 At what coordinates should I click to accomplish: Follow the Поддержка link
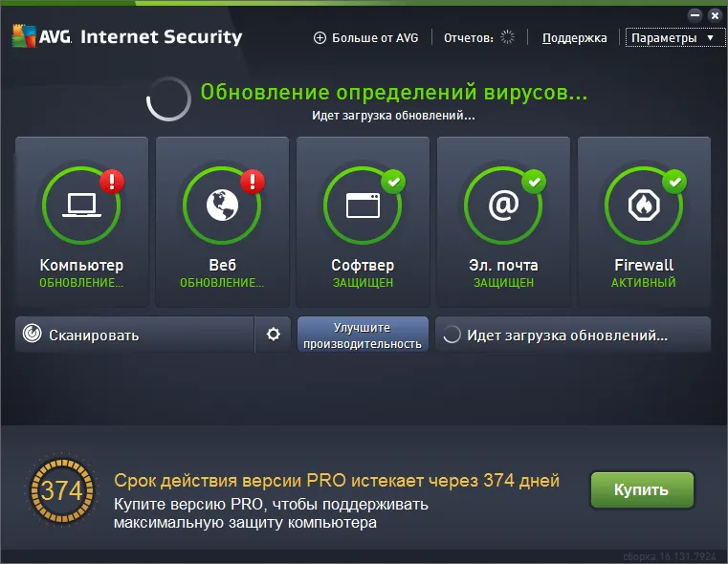pos(574,38)
